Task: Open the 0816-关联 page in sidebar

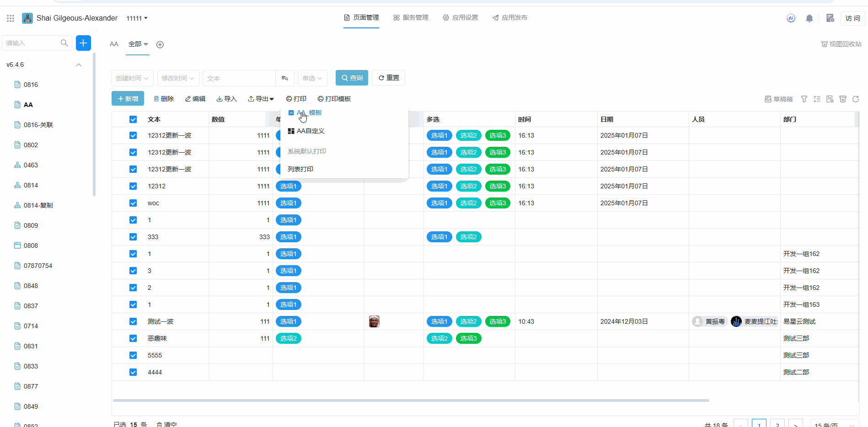Action: pyautogui.click(x=38, y=125)
